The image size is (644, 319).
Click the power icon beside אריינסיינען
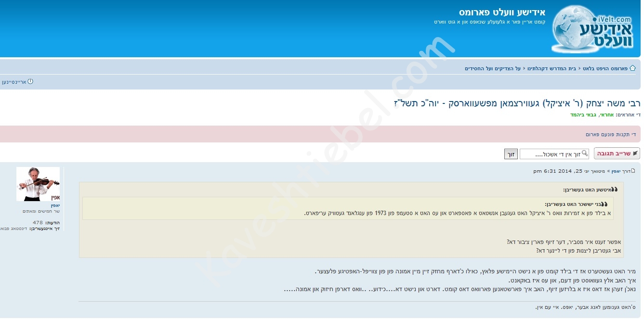pyautogui.click(x=30, y=81)
